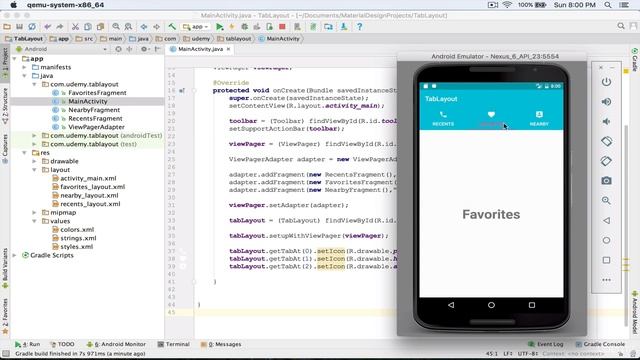Open help via question mark icon

(x=359, y=27)
